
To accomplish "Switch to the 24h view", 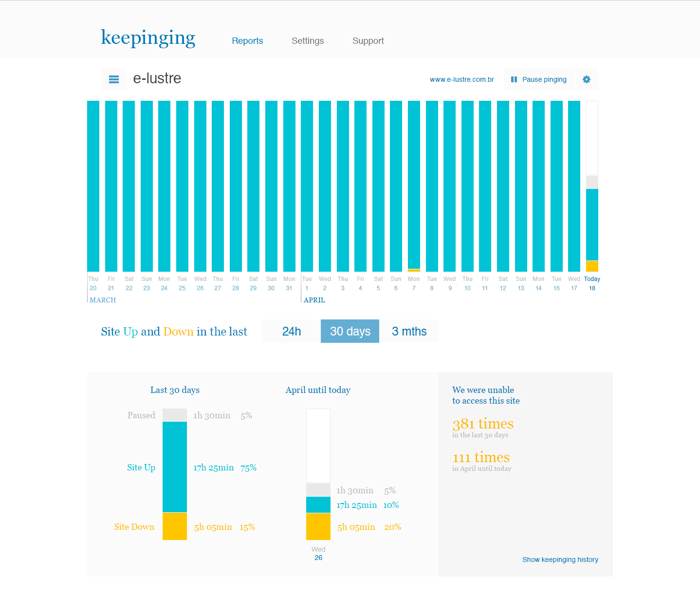I will click(x=292, y=331).
